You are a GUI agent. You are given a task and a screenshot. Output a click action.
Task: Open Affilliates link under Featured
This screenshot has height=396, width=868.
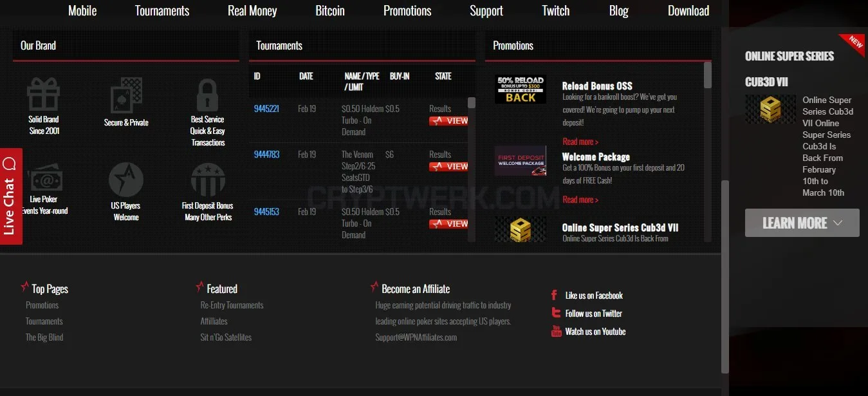point(214,321)
